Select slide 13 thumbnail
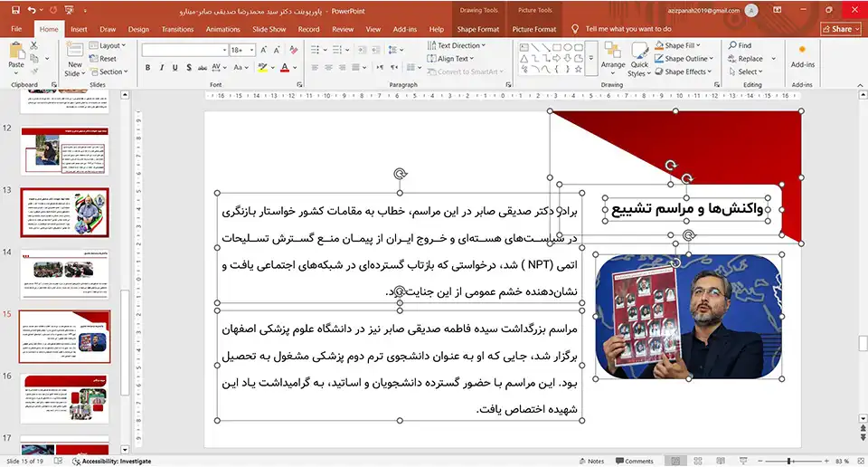 click(x=65, y=213)
